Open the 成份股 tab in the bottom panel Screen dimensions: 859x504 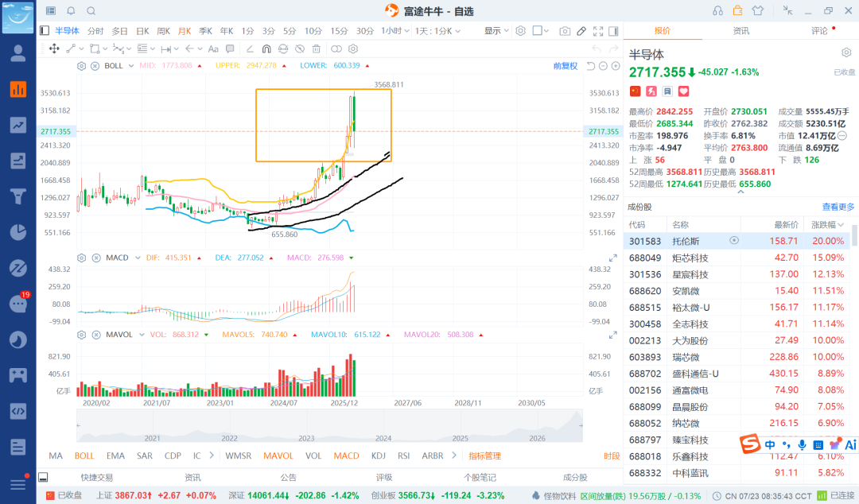click(x=575, y=477)
